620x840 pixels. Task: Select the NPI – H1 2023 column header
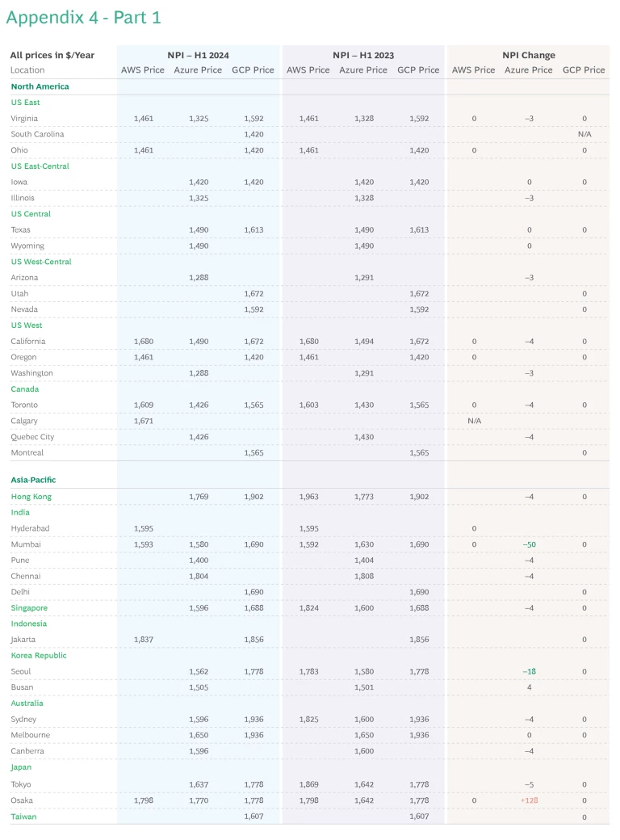[363, 55]
